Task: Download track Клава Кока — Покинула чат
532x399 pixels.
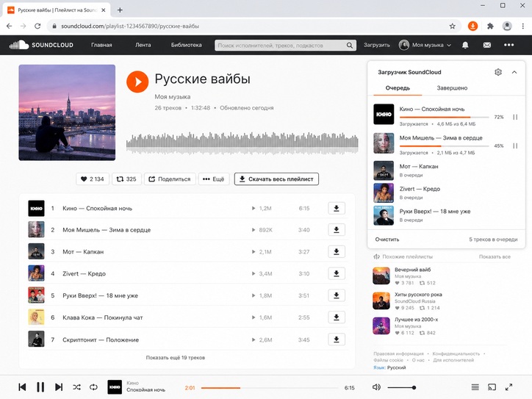Action: click(337, 317)
